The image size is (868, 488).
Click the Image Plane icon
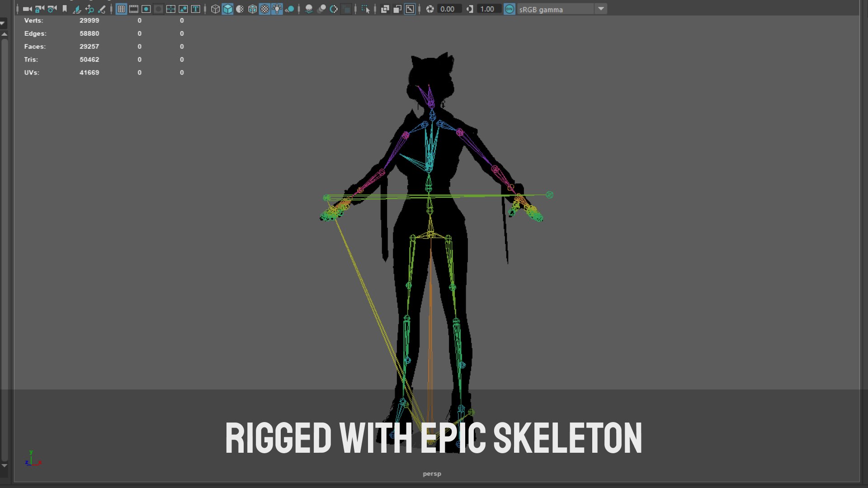pyautogui.click(x=77, y=9)
